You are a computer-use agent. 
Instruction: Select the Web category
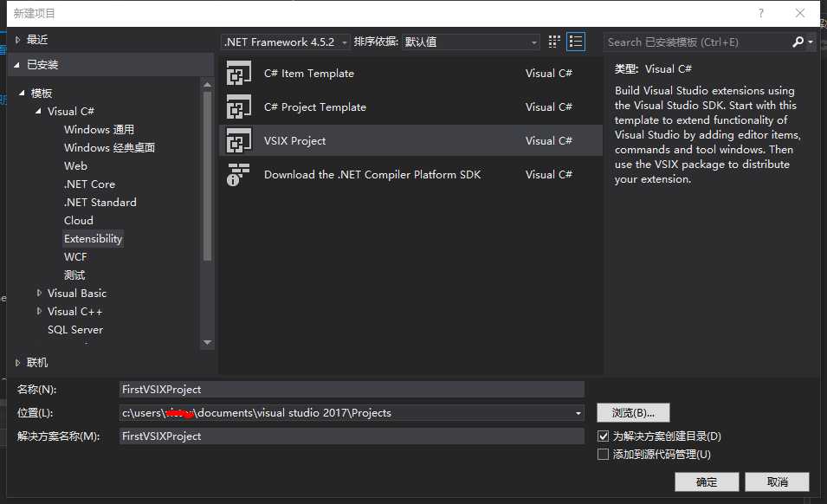[x=75, y=166]
